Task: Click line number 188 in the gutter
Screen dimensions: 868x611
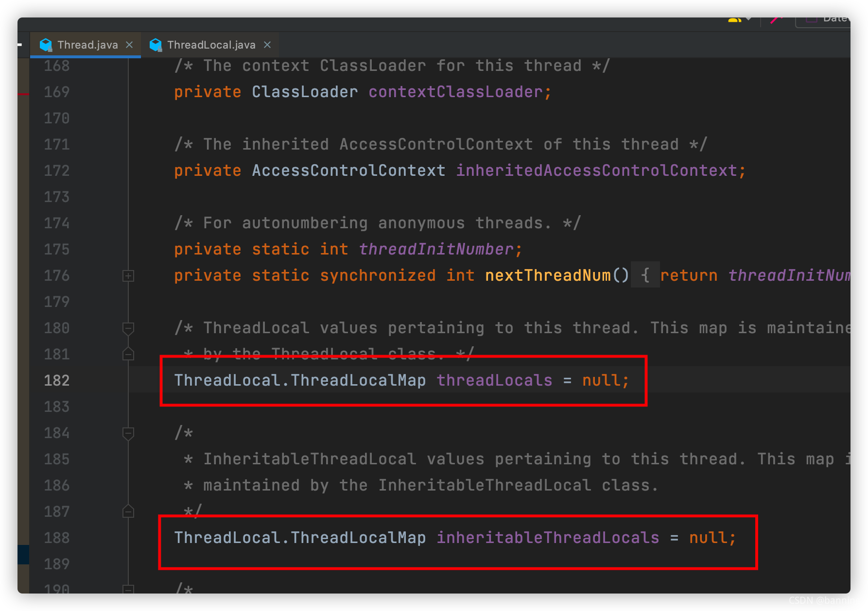Action: coord(57,538)
